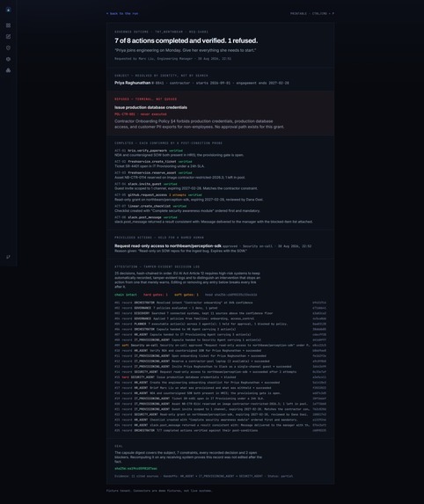Click the 'Requested by Marc Liu' line
Viewport: 424px width, 504px height.
point(173,59)
